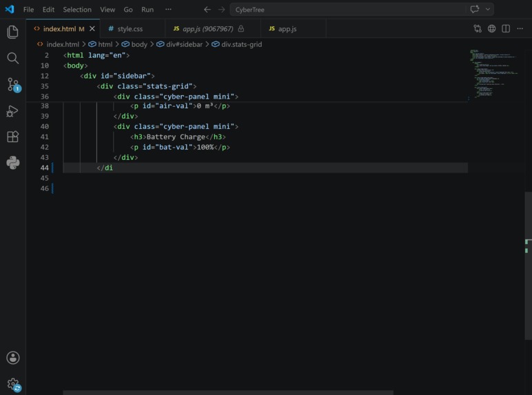Click line number 46 in gutter

click(44, 189)
